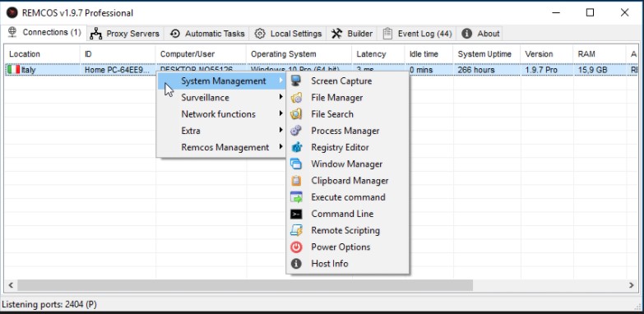
Task: Click the Command Line terminal icon
Action: 296,214
